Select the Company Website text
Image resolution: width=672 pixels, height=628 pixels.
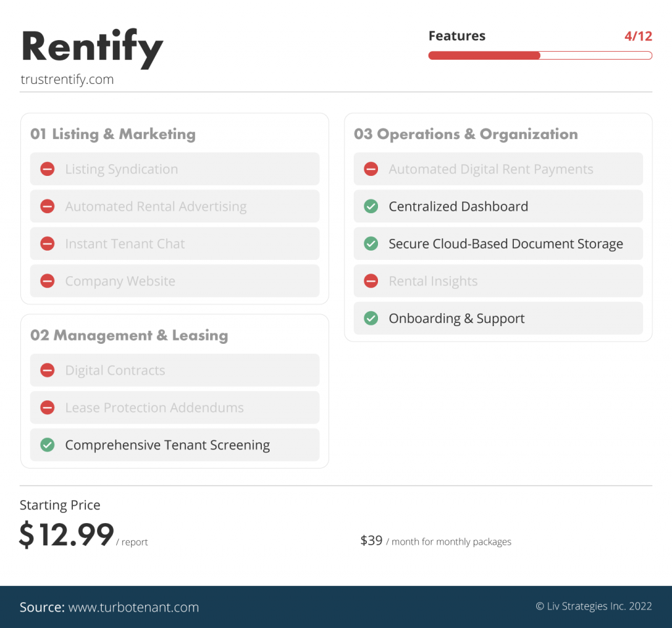(x=120, y=281)
